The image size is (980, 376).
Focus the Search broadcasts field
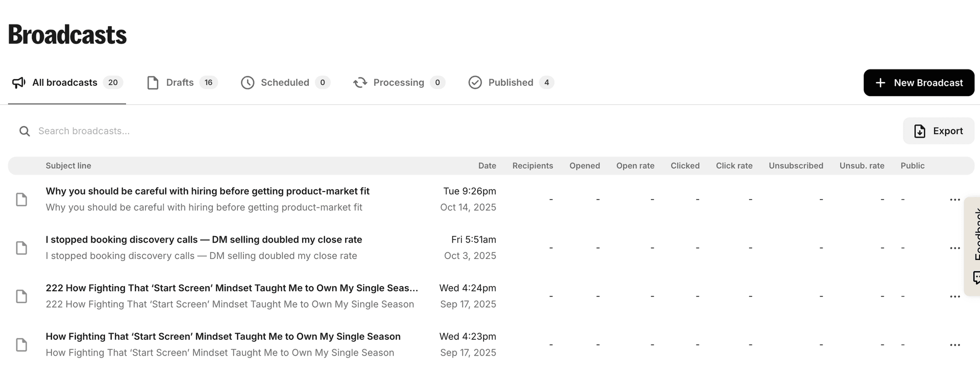pyautogui.click(x=204, y=131)
